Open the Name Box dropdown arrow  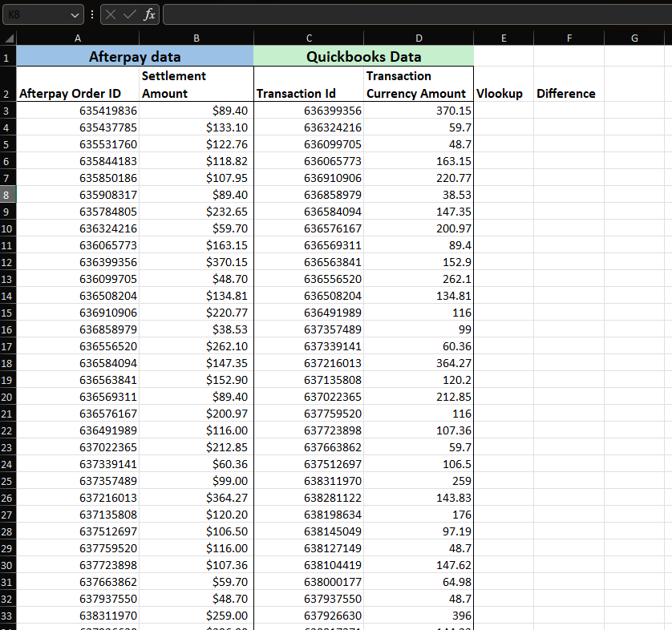[75, 14]
